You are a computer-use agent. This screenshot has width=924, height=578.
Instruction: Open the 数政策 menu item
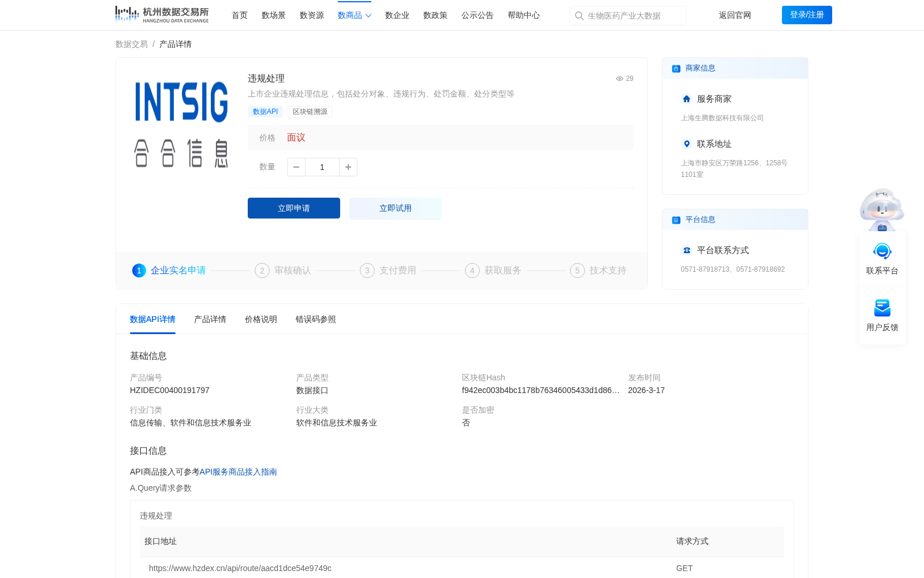tap(435, 16)
